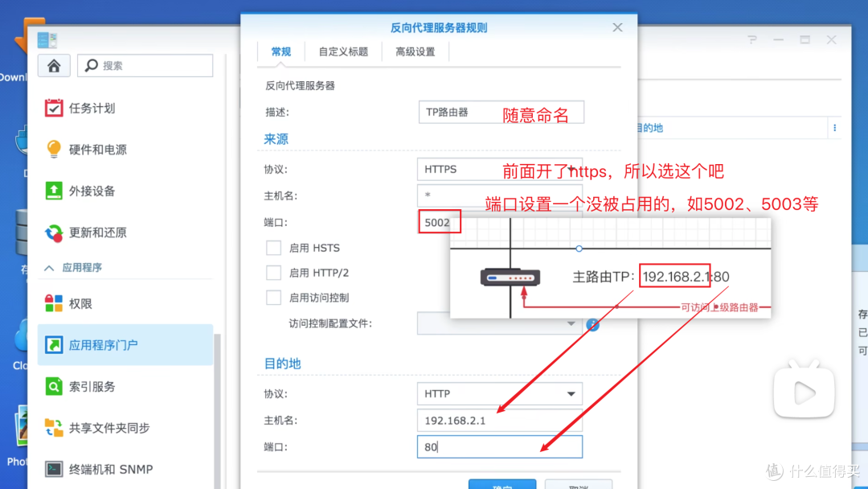Click the 描述 description input field
This screenshot has height=489, width=868.
pyautogui.click(x=501, y=112)
